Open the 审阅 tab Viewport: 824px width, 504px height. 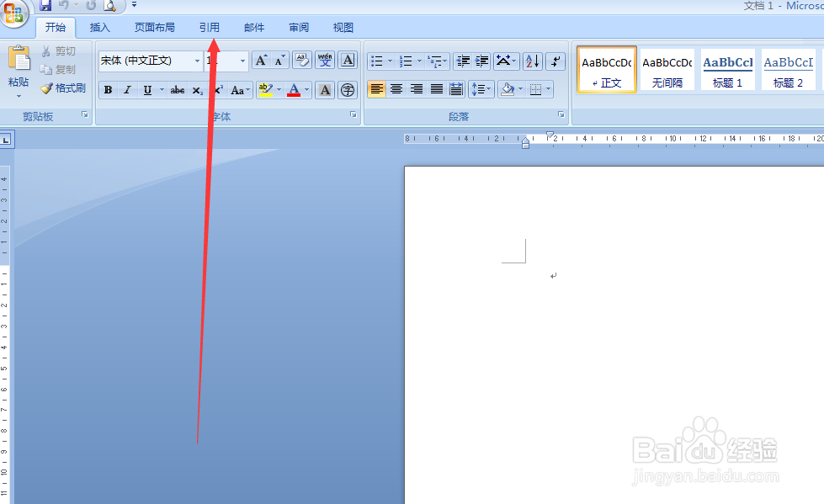(299, 27)
